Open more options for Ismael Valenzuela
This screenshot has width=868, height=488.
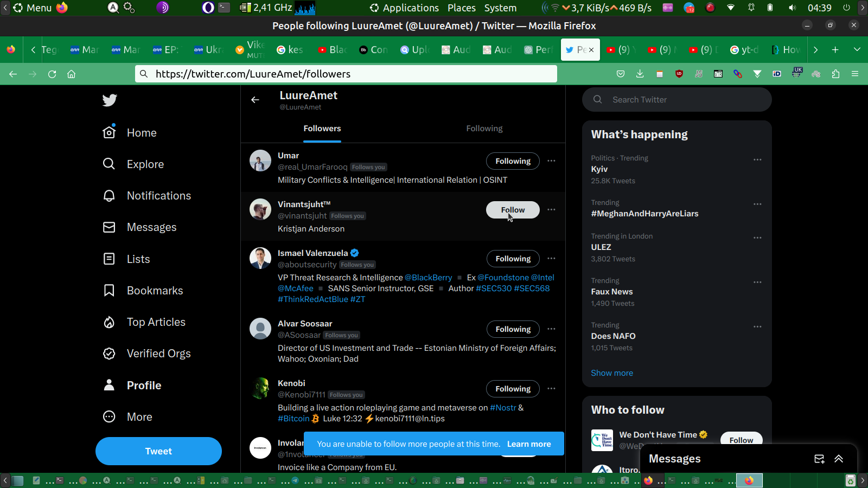pyautogui.click(x=551, y=259)
